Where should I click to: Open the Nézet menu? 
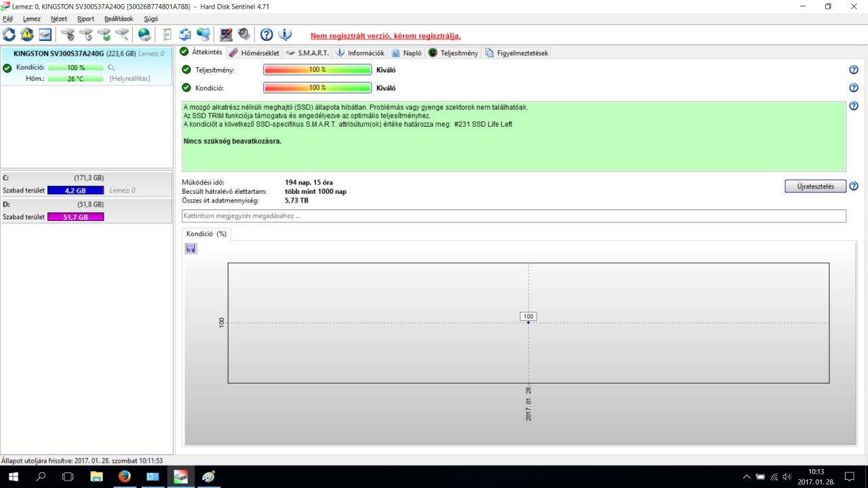(59, 19)
